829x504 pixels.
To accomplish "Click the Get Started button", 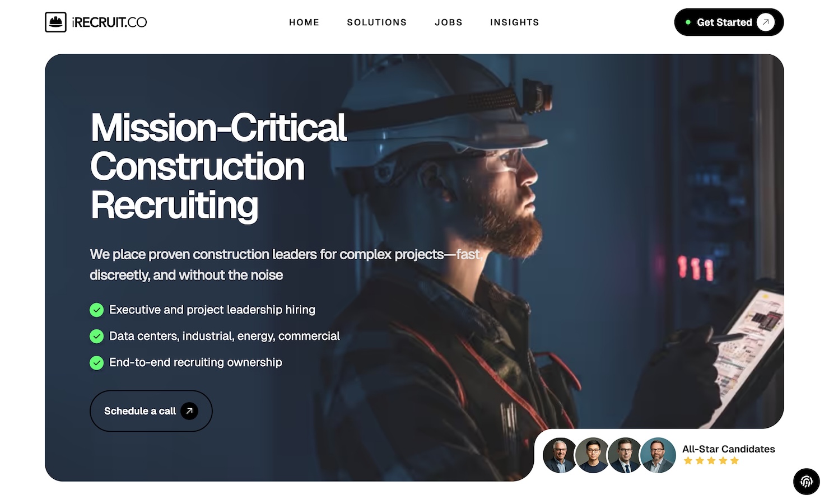I will tap(729, 22).
